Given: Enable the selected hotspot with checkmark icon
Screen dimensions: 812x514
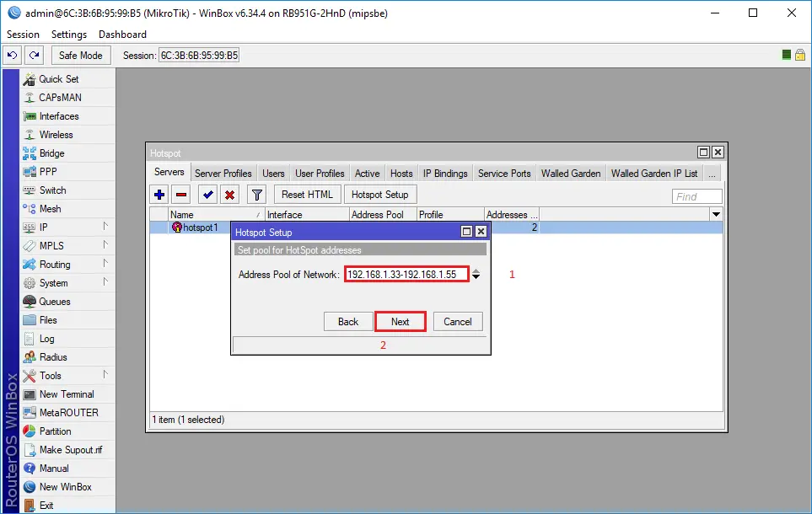Looking at the screenshot, I should pyautogui.click(x=208, y=195).
